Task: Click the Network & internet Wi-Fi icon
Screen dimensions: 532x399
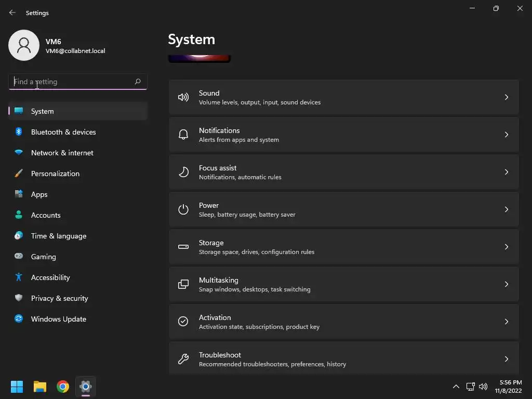Action: (x=19, y=153)
